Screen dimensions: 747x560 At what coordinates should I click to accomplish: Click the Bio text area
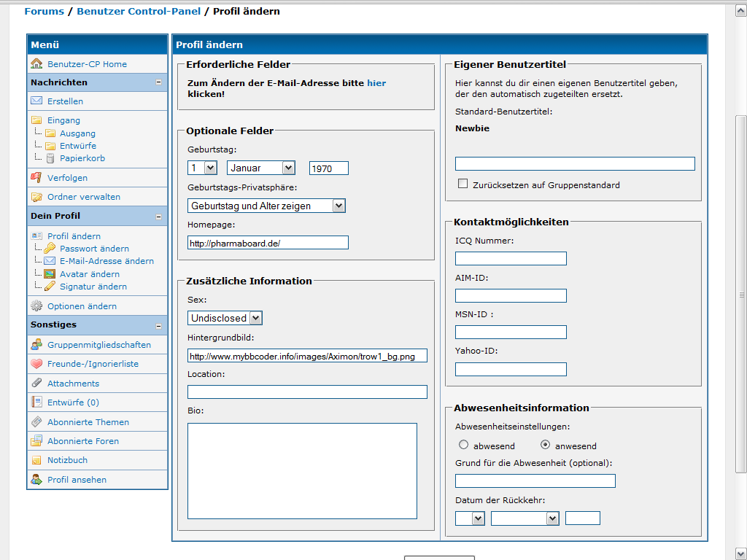click(302, 471)
